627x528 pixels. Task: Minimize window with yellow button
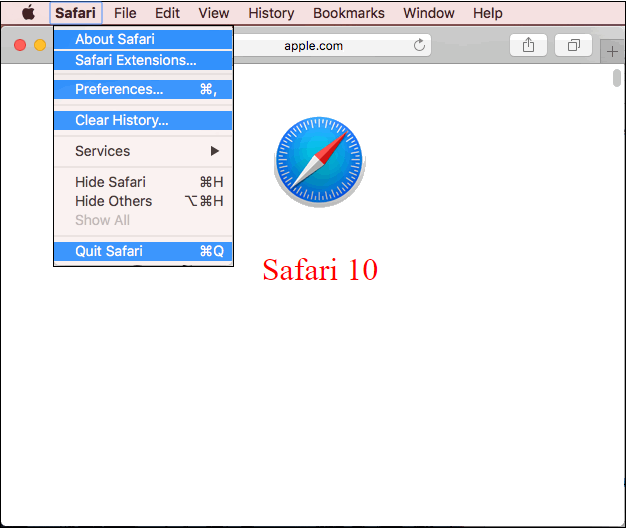tap(40, 45)
